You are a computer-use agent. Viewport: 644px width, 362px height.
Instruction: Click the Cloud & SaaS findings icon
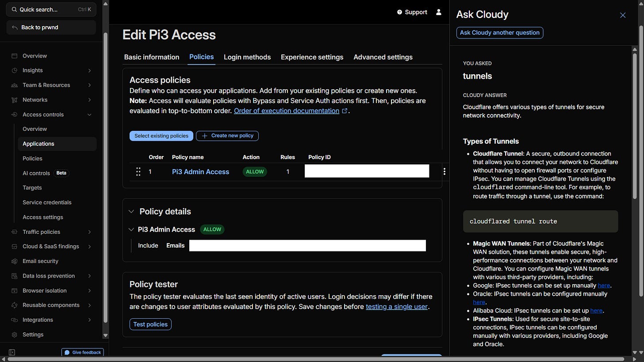tap(14, 246)
